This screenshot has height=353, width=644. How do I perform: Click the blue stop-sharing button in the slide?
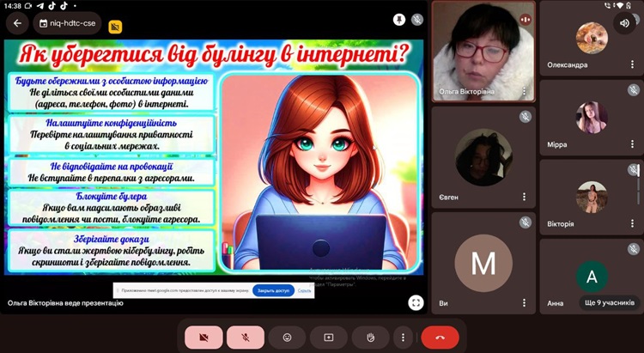coord(274,291)
